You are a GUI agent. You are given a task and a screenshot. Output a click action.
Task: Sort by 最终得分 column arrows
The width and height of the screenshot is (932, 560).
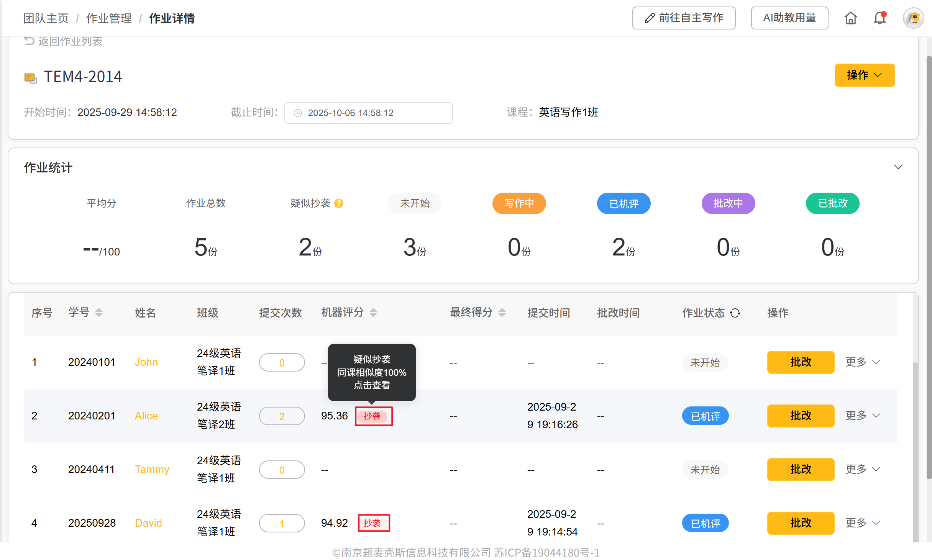(502, 313)
